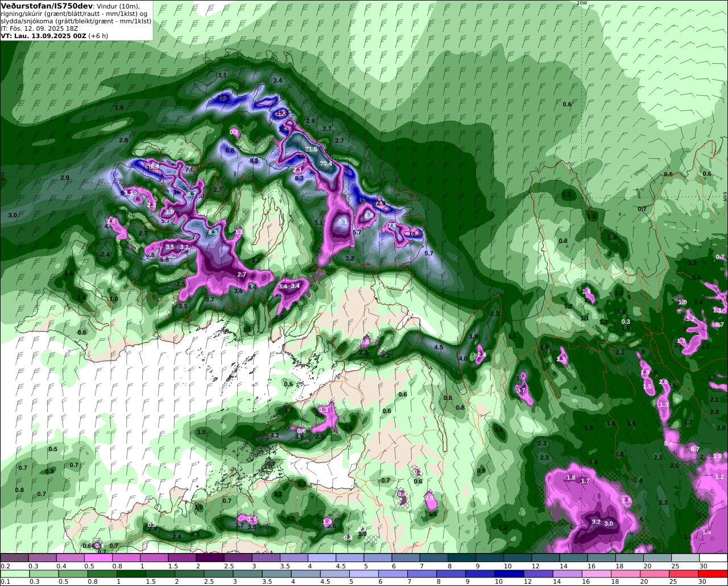
Task: Click the 'IT: Fös. 12. 09. 2025 18Z' line
Action: (40, 28)
